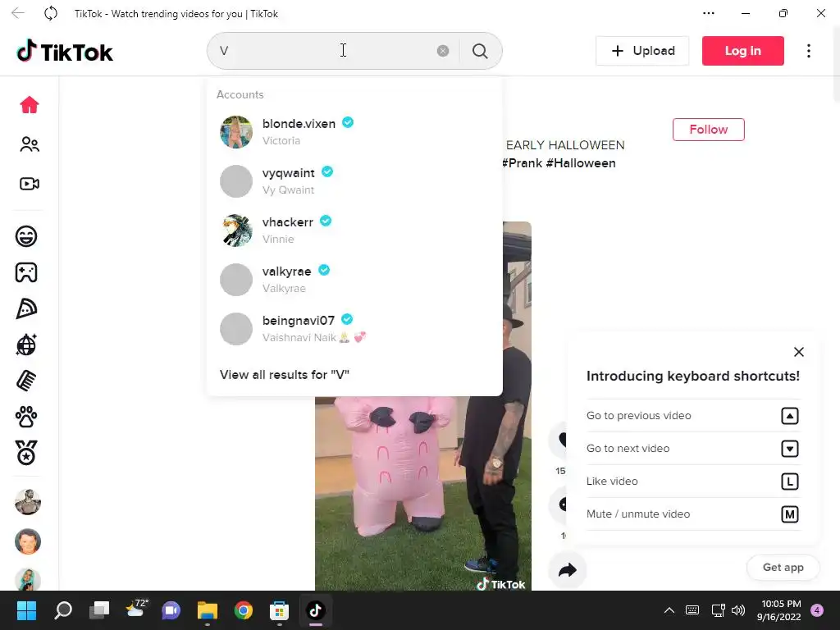Select the Beauty comb category icon
Image resolution: width=840 pixels, height=630 pixels.
click(26, 381)
